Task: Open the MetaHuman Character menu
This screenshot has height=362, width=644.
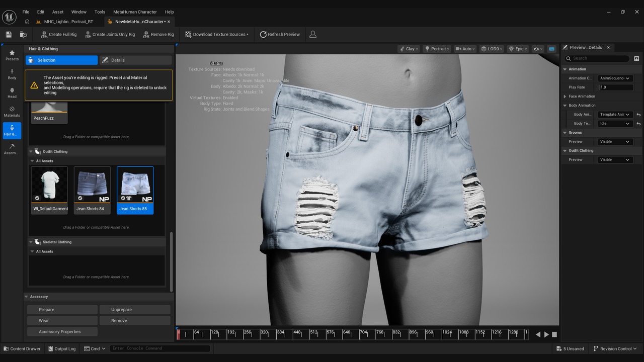Action: click(x=135, y=12)
